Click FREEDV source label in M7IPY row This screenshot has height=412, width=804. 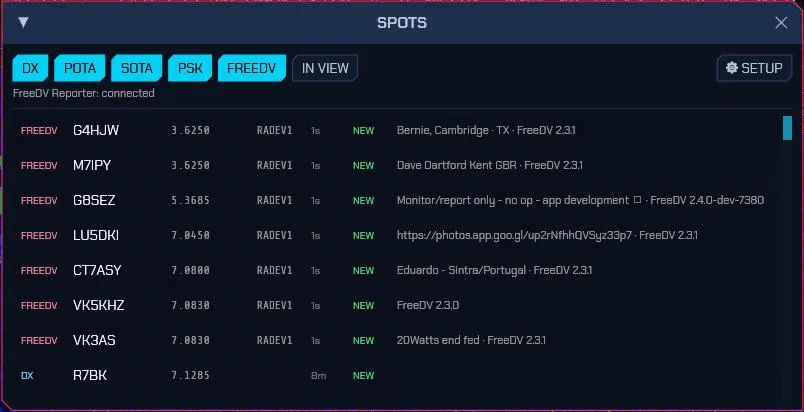(39, 166)
